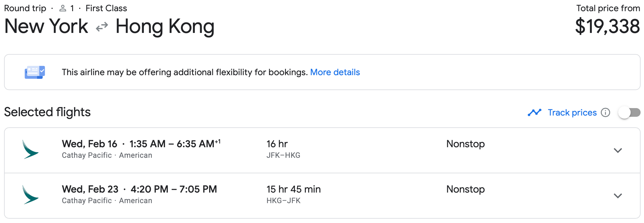Select the Hong Kong destination heading
Image resolution: width=644 pixels, height=223 pixels.
(165, 27)
